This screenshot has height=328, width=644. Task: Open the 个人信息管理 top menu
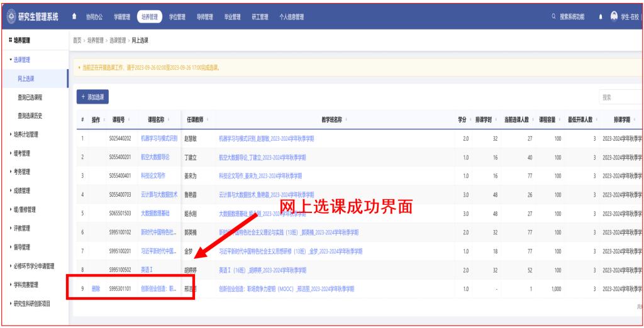[x=291, y=17]
